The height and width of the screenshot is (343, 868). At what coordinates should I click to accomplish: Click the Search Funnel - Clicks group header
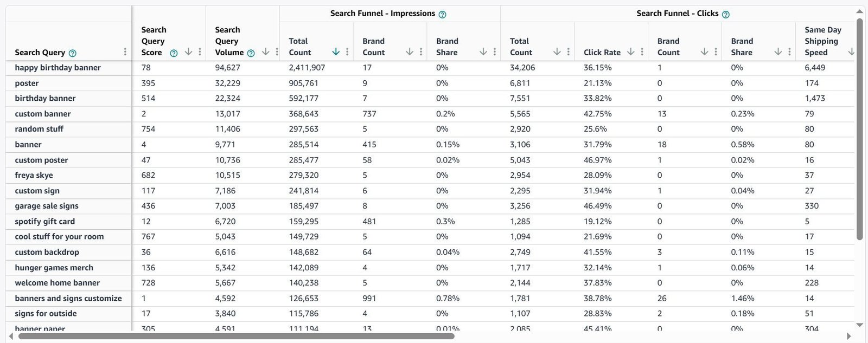click(x=677, y=14)
